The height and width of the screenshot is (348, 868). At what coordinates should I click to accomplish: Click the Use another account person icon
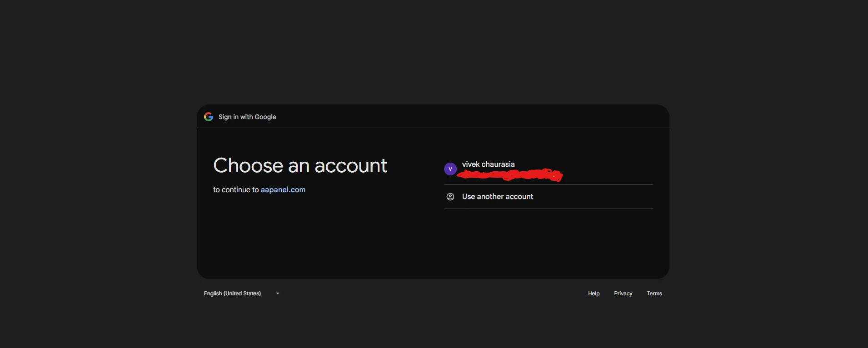(x=450, y=197)
